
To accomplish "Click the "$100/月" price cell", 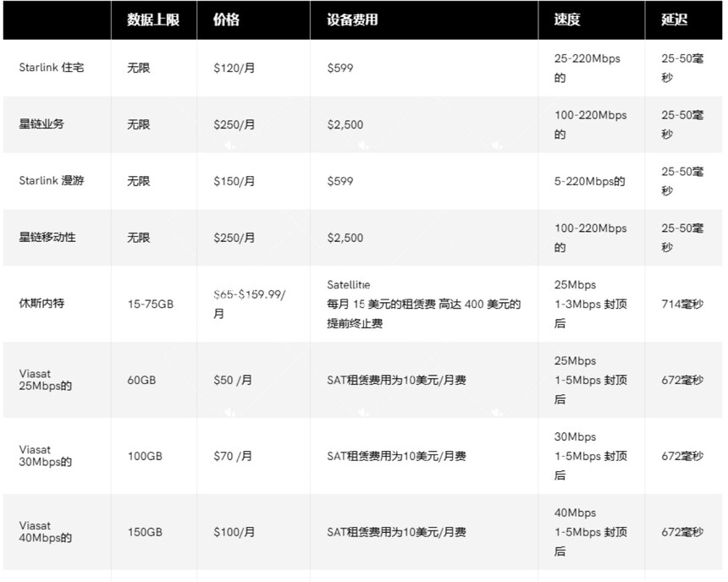I will pos(234,533).
